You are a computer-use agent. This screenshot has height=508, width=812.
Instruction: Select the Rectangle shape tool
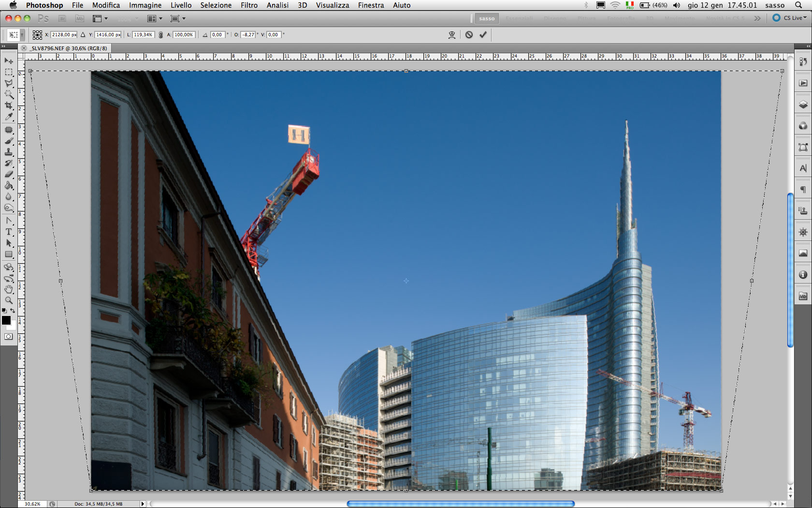pos(9,254)
